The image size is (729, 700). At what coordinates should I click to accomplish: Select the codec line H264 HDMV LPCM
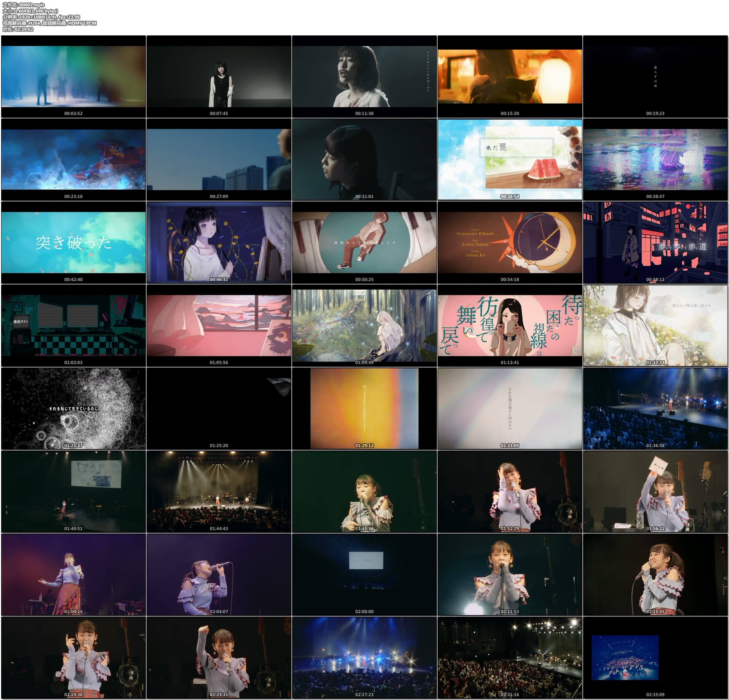click(50, 23)
